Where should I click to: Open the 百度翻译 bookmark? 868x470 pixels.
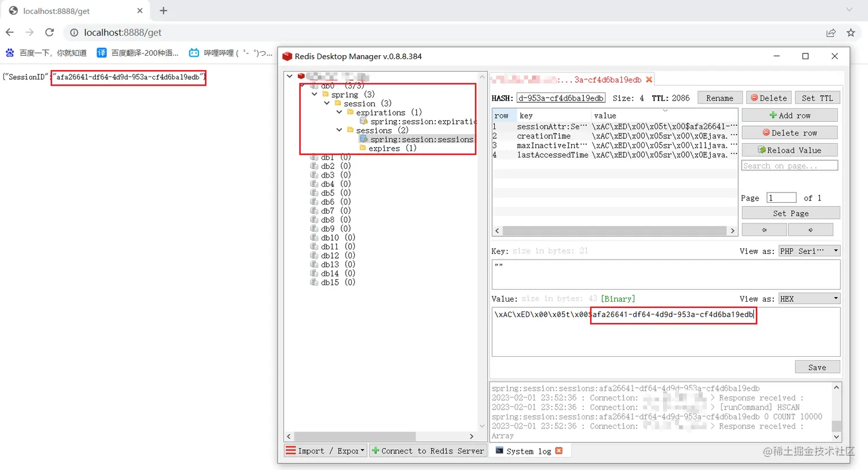pyautogui.click(x=138, y=53)
